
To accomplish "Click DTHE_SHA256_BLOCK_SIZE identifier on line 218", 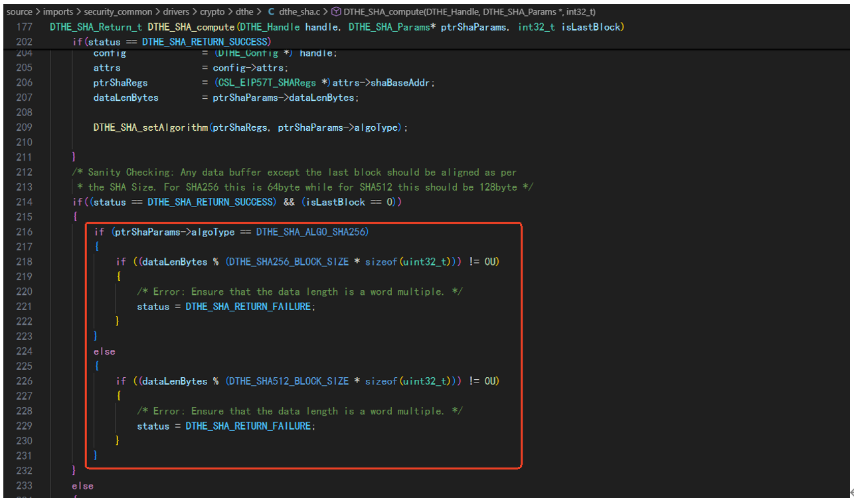I will coord(287,262).
